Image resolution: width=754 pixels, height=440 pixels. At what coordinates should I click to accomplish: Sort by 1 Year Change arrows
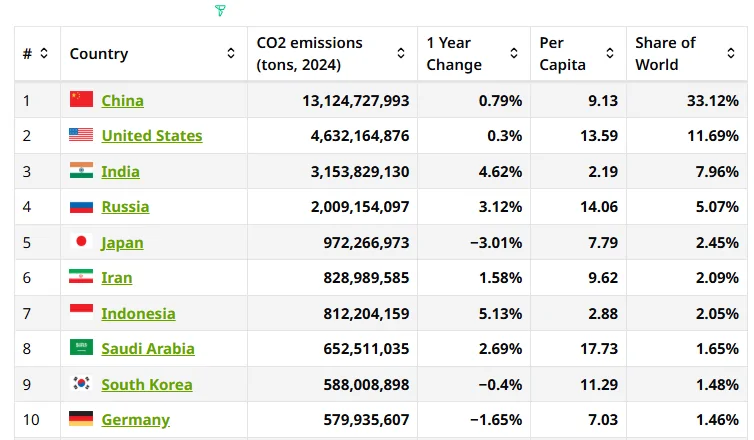tap(514, 53)
